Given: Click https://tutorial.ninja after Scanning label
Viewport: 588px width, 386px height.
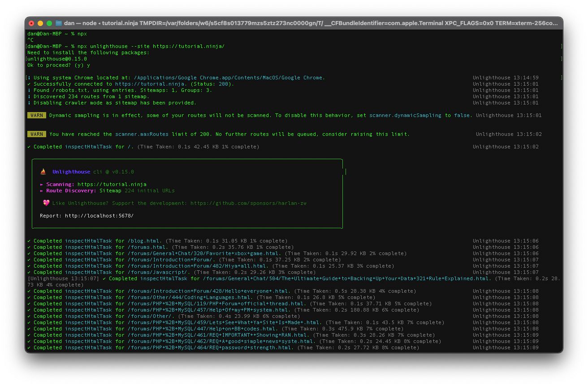Looking at the screenshot, I should (x=112, y=184).
